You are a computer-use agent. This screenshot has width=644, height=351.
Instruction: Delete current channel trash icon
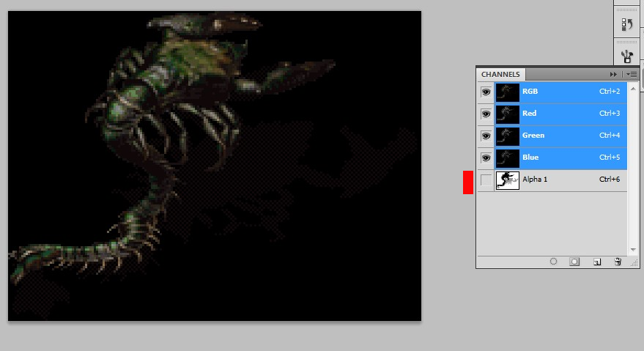click(618, 262)
